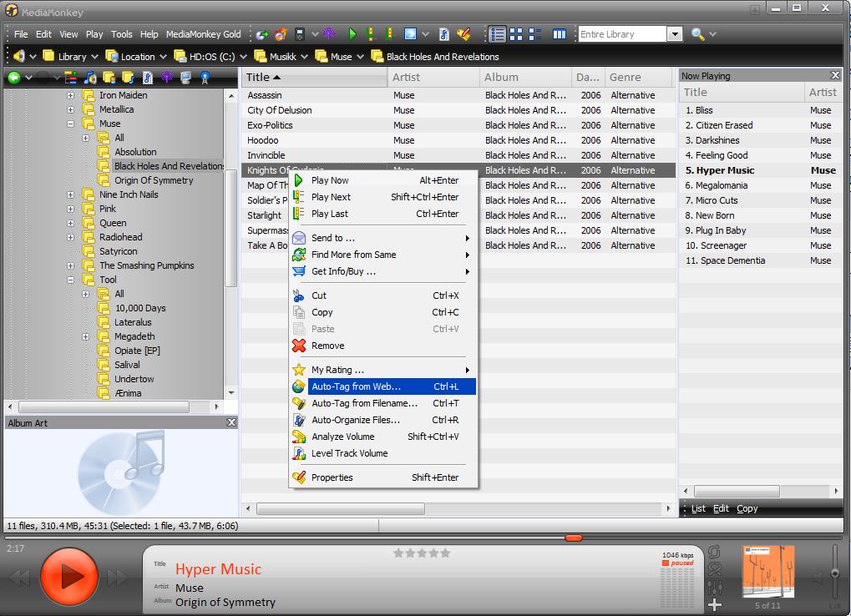Toggle the column browser view icon
The height and width of the screenshot is (616, 851).
pyautogui.click(x=559, y=34)
